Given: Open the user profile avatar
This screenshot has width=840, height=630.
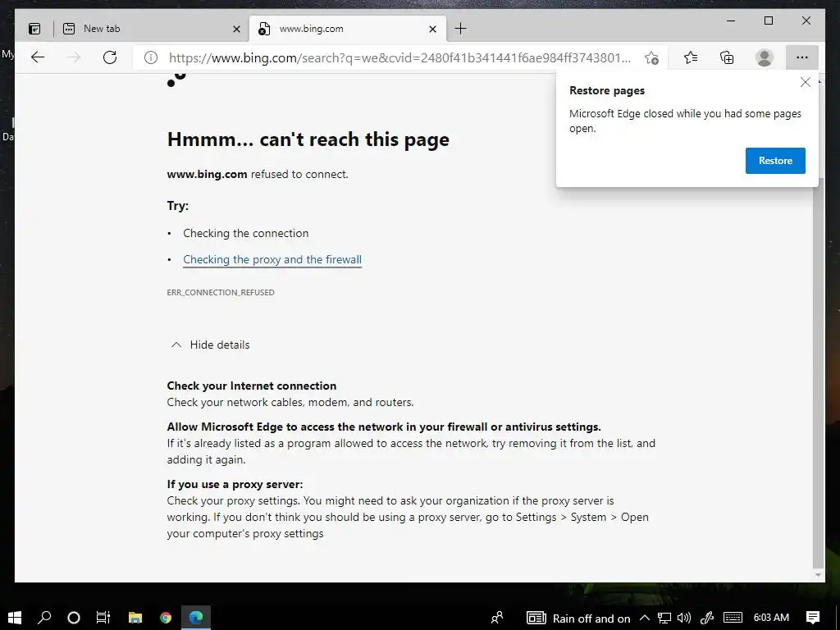Looking at the screenshot, I should click(765, 57).
